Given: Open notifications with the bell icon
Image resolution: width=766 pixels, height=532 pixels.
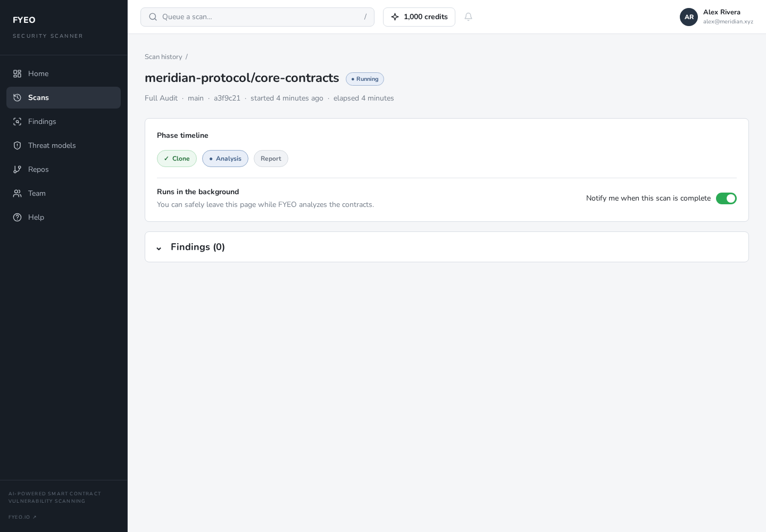Looking at the screenshot, I should [x=468, y=17].
